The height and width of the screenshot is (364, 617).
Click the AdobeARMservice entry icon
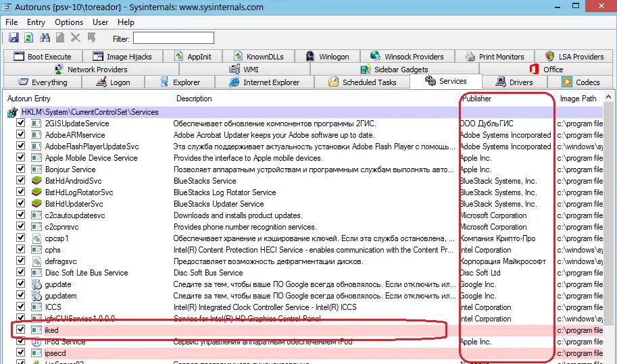tap(36, 135)
